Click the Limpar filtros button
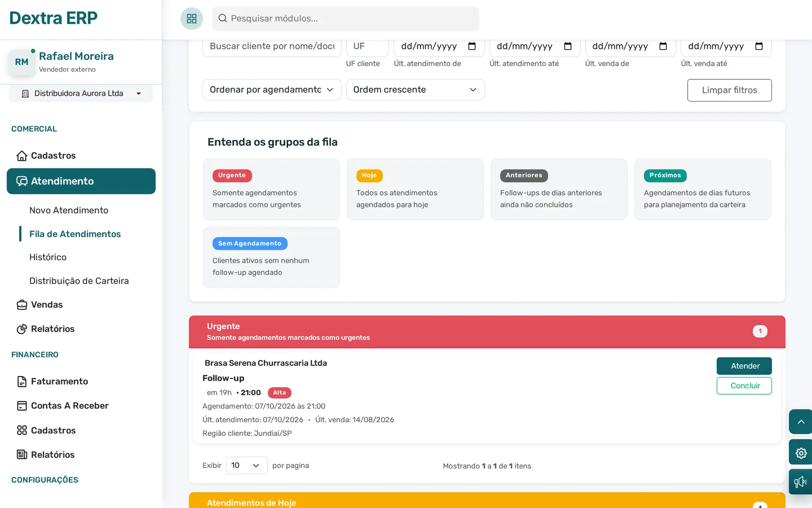 (730, 90)
